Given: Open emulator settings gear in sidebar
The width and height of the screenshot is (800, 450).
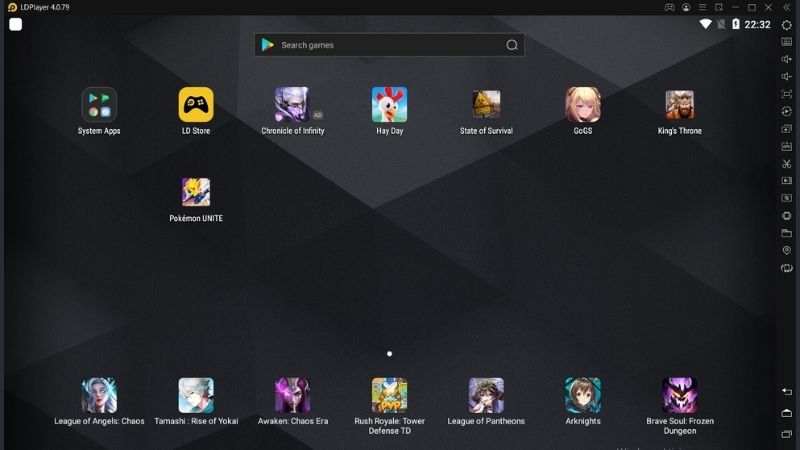Looking at the screenshot, I should 787,24.
